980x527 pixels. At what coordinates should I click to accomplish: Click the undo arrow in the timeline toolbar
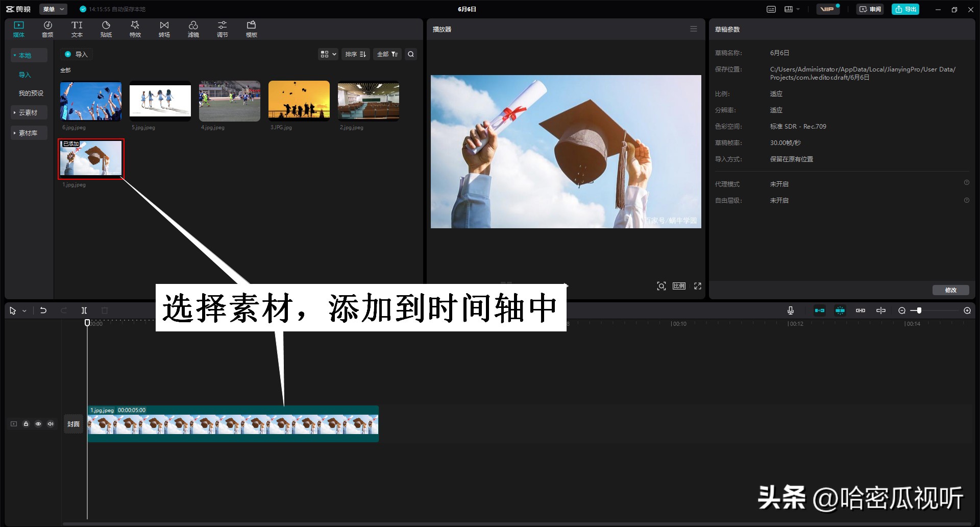coord(43,310)
